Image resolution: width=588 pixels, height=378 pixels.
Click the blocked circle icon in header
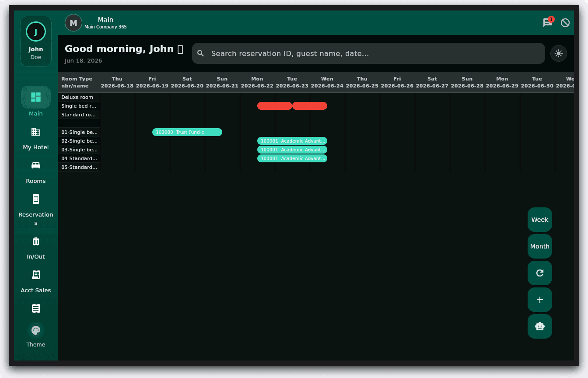click(x=565, y=23)
